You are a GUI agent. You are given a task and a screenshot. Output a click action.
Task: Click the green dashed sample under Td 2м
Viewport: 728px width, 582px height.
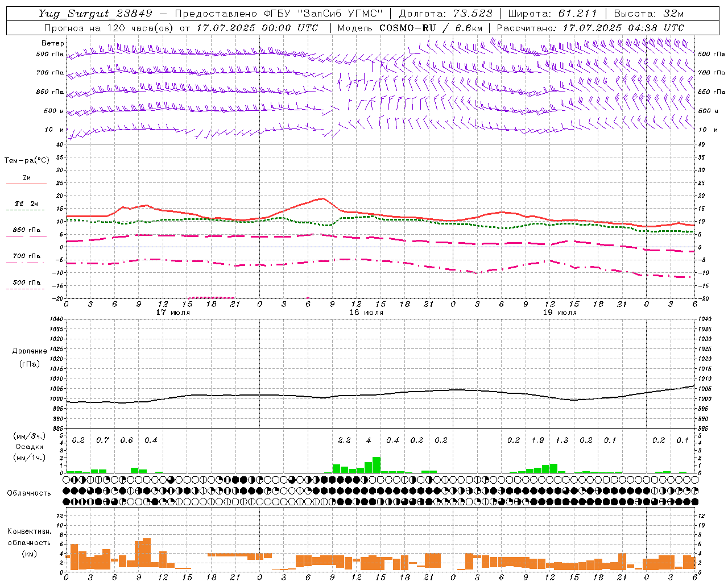click(25, 210)
